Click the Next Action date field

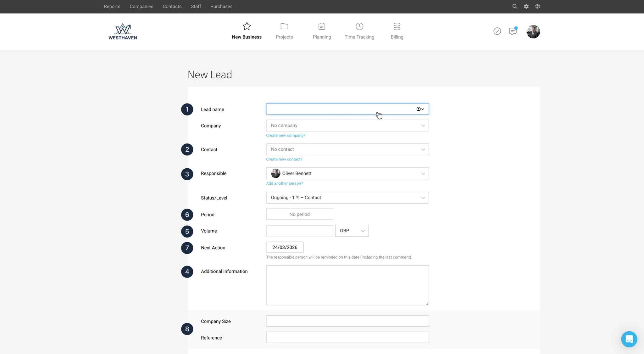(285, 247)
